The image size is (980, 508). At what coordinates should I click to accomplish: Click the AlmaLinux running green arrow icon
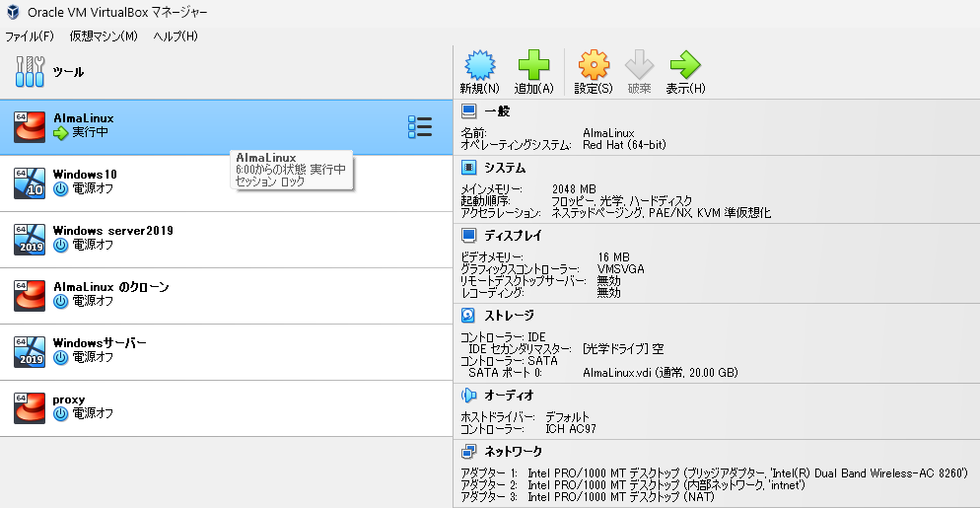coord(60,132)
